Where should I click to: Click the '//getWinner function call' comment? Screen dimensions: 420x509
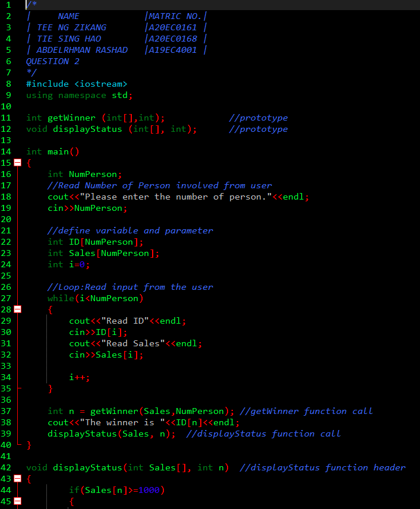point(306,411)
